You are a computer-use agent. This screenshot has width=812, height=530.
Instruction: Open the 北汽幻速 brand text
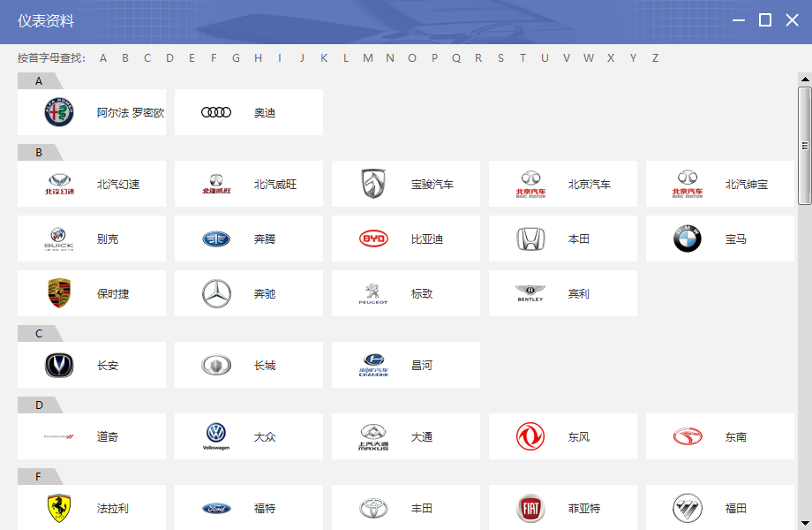(x=118, y=184)
